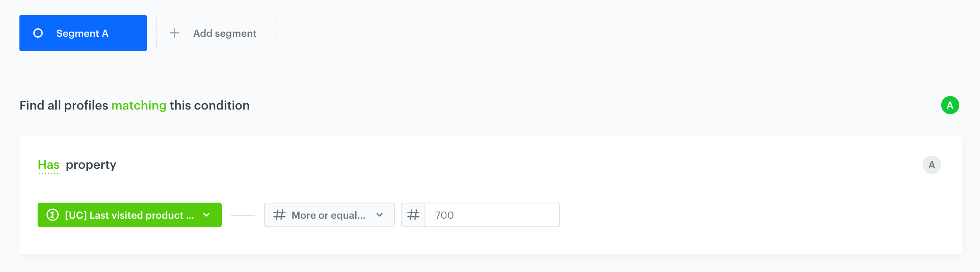The image size is (980, 272).
Task: Click the hash icon beside the value field
Action: click(x=413, y=215)
